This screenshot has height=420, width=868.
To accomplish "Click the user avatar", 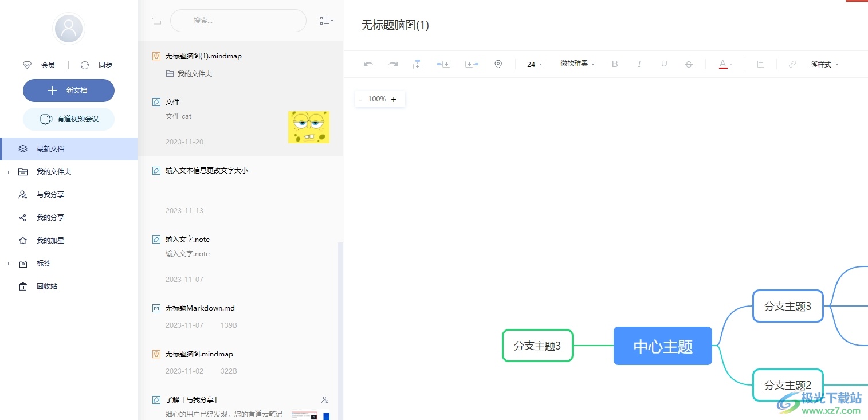I will pyautogui.click(x=69, y=28).
